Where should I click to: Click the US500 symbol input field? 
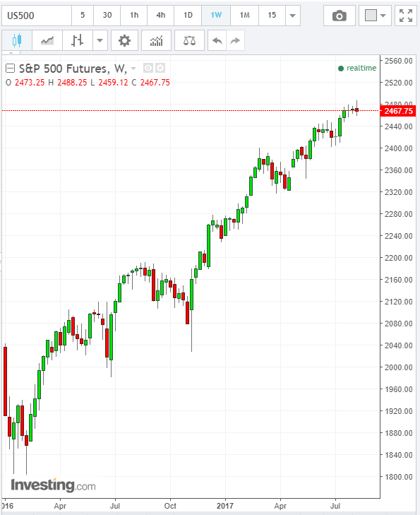tap(37, 16)
